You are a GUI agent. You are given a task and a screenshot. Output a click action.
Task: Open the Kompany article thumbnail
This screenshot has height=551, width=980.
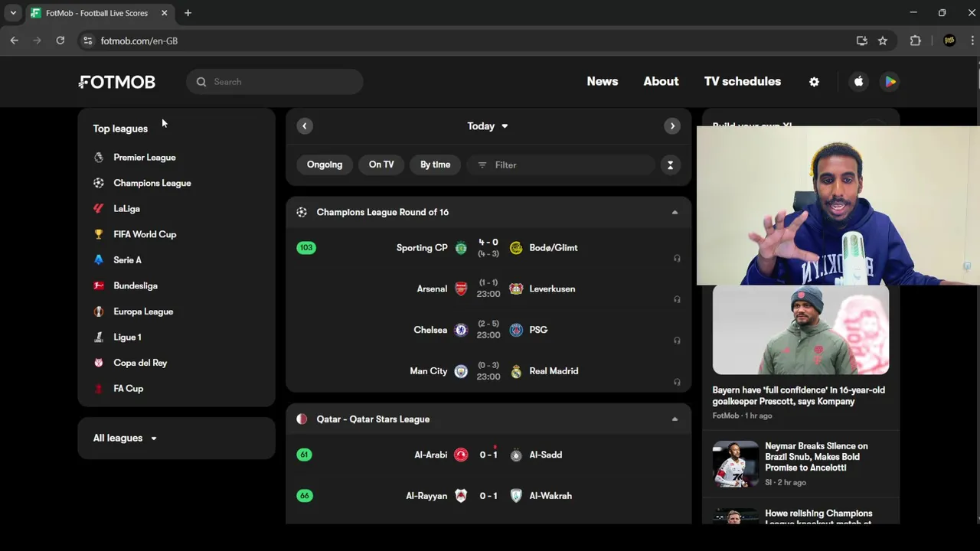(x=801, y=330)
